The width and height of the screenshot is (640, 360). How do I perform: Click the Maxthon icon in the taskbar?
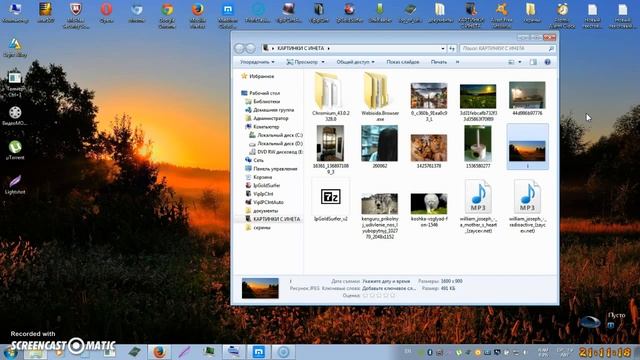point(258,352)
